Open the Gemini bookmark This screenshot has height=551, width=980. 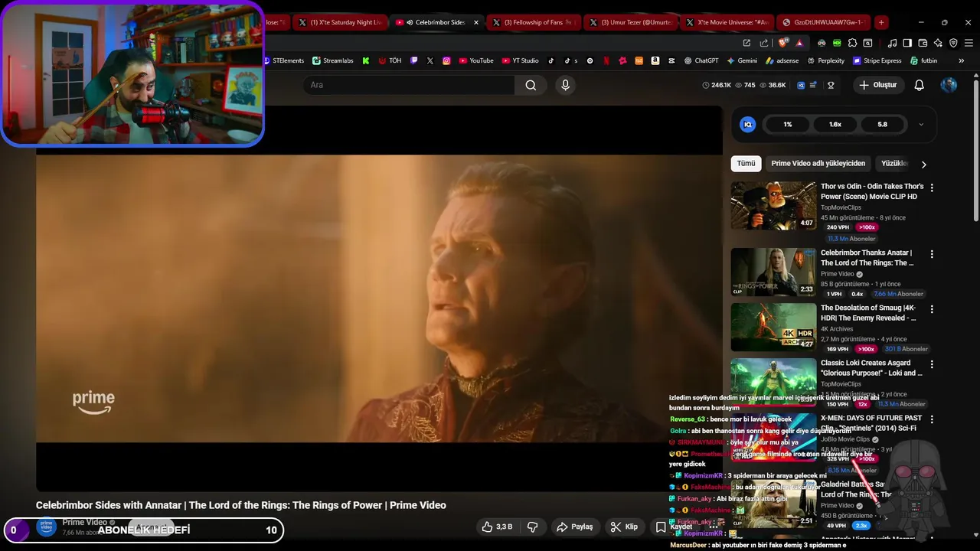[x=742, y=60]
